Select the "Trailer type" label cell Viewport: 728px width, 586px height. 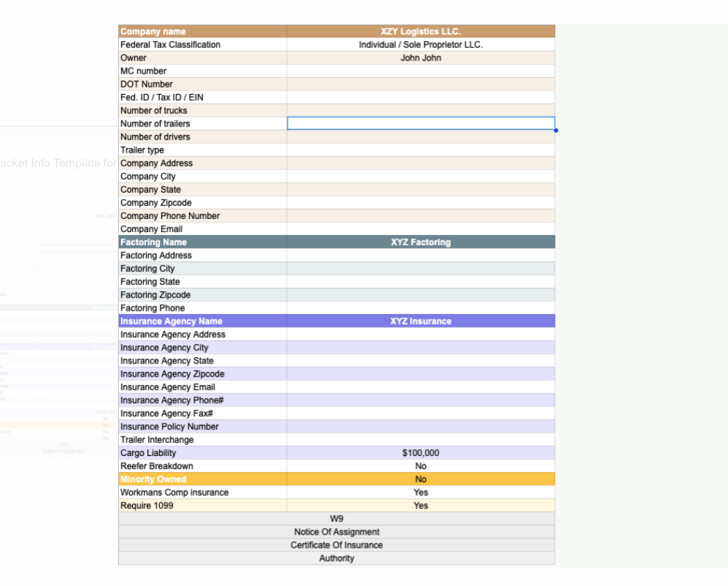click(x=202, y=150)
